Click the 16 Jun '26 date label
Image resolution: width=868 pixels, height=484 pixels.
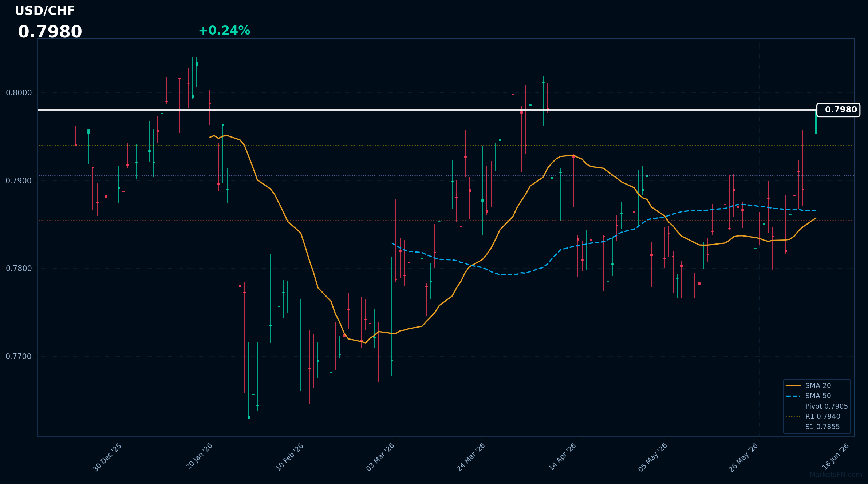click(x=835, y=457)
